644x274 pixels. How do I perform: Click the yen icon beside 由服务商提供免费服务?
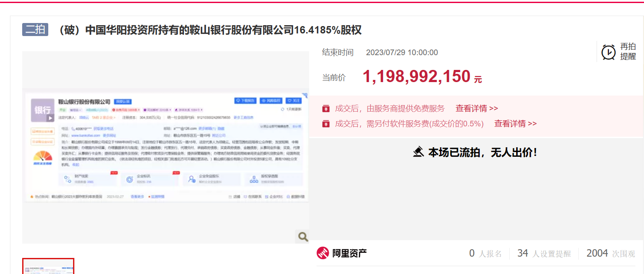(x=326, y=109)
